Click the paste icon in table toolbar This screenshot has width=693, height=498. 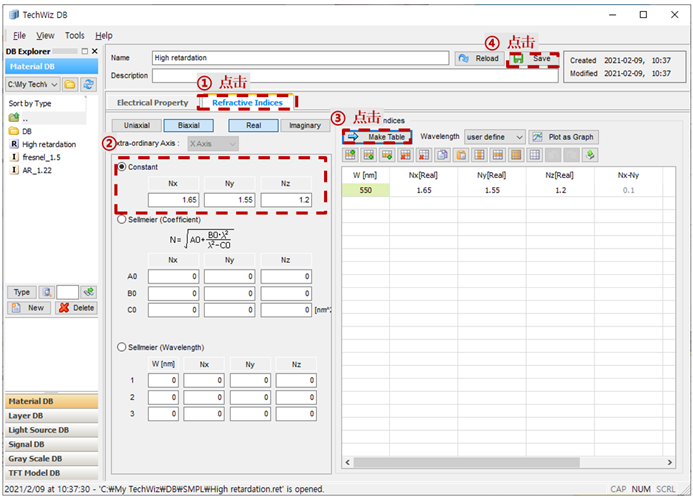pos(461,155)
